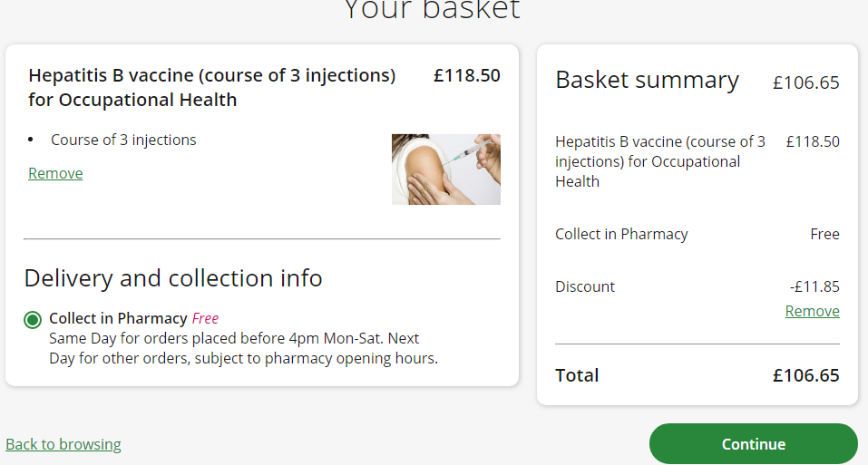Remove the discount from basket summary
868x465 pixels.
click(812, 311)
